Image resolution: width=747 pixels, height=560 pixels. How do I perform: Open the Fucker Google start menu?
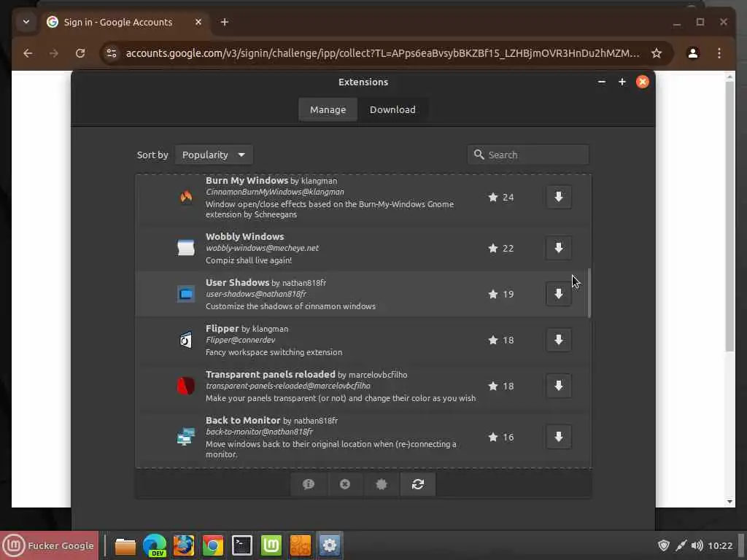click(x=49, y=545)
